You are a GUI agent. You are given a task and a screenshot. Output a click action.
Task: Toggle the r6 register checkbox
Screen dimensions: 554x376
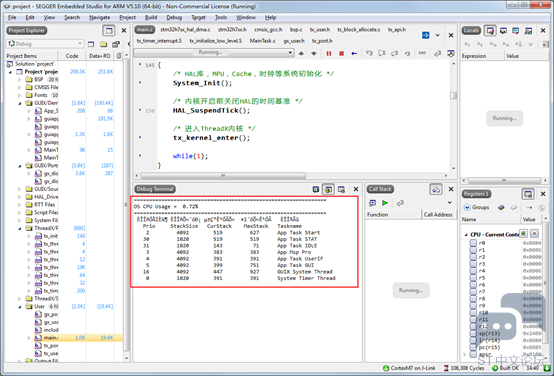(x=473, y=285)
